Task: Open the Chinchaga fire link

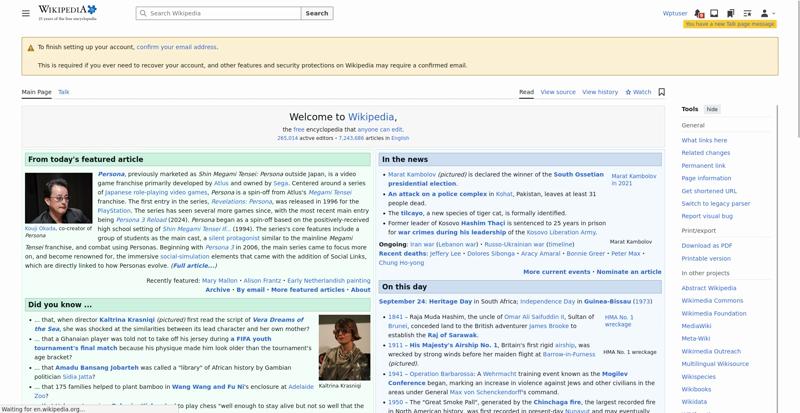Action: [557, 402]
